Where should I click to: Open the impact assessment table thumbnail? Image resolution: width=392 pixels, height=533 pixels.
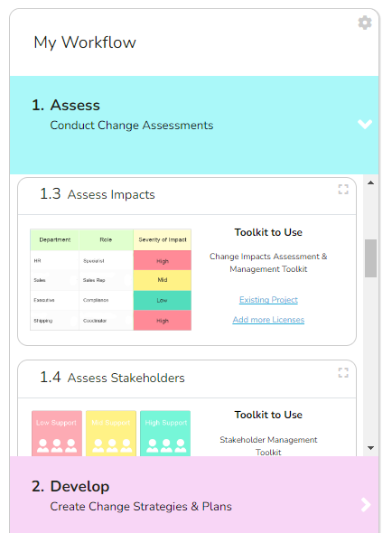[x=111, y=280]
